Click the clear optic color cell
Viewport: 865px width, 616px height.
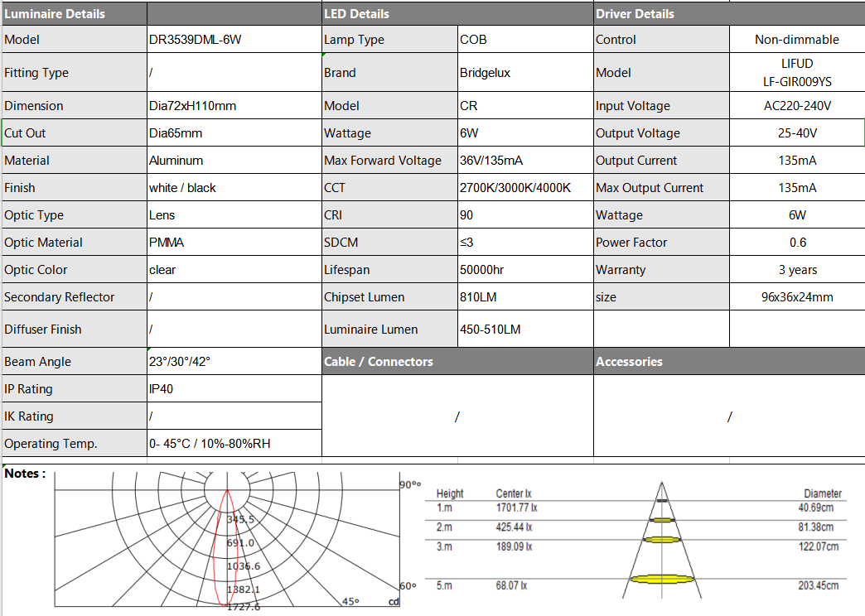234,270
